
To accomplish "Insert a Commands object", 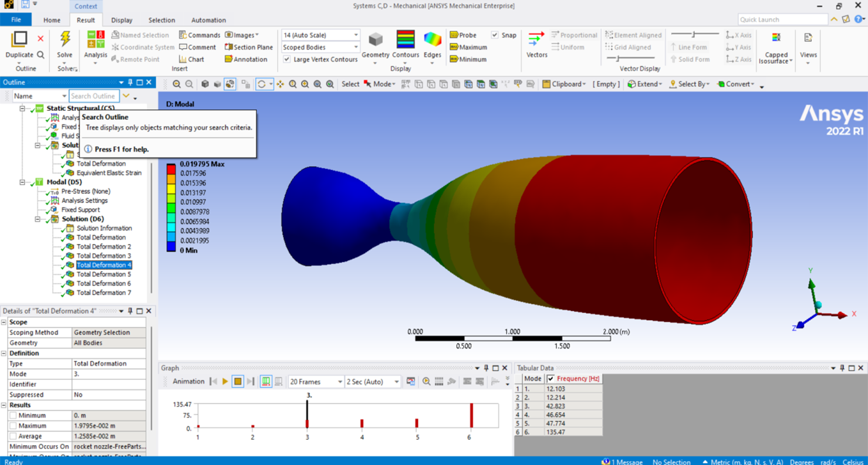I will [200, 35].
